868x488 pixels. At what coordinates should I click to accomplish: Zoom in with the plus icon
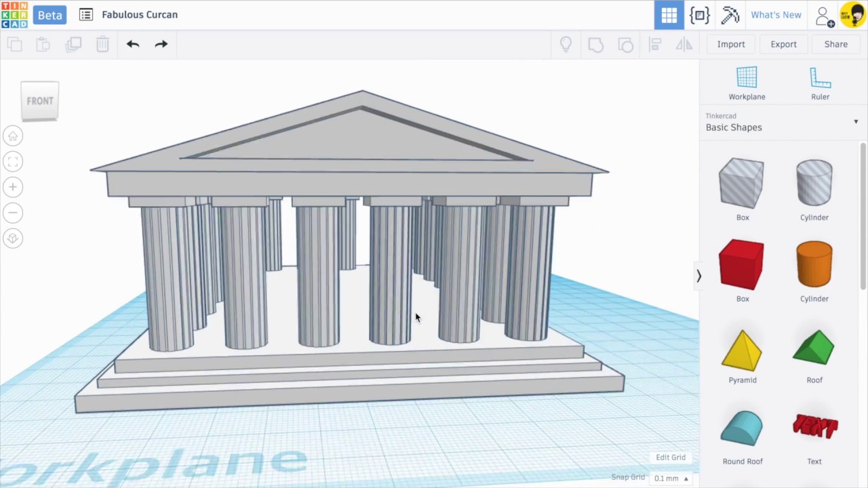(x=13, y=187)
